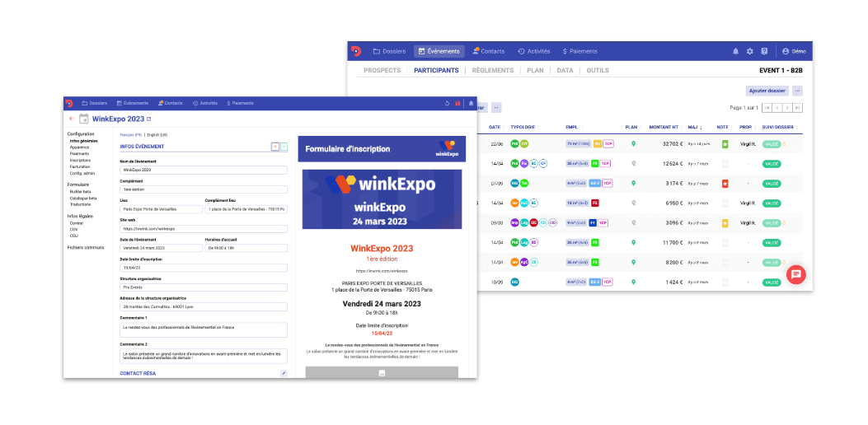Viewport: 868px width, 425px height.
Task: Click the F1 blue badge in 3 096 € row
Action: [x=593, y=222]
